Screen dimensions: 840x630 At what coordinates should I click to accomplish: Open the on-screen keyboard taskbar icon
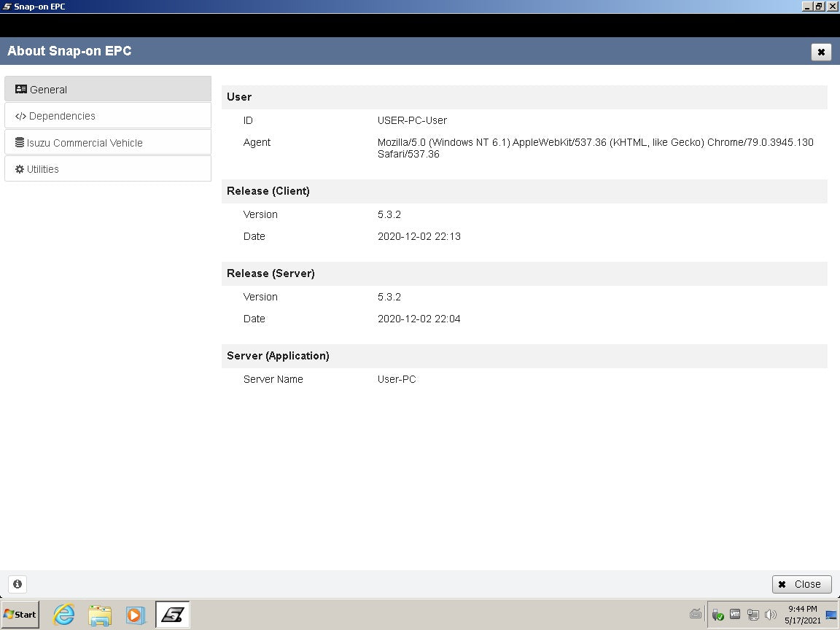coord(696,615)
